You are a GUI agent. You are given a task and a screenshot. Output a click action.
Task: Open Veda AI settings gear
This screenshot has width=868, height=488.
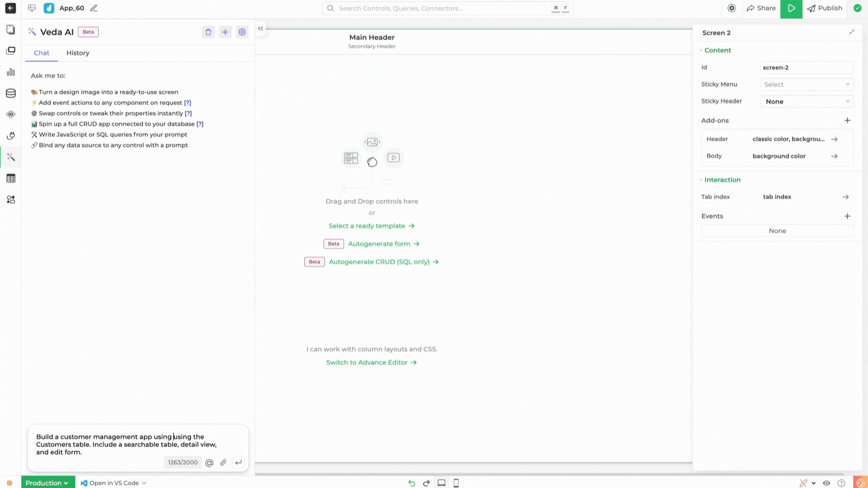[242, 32]
